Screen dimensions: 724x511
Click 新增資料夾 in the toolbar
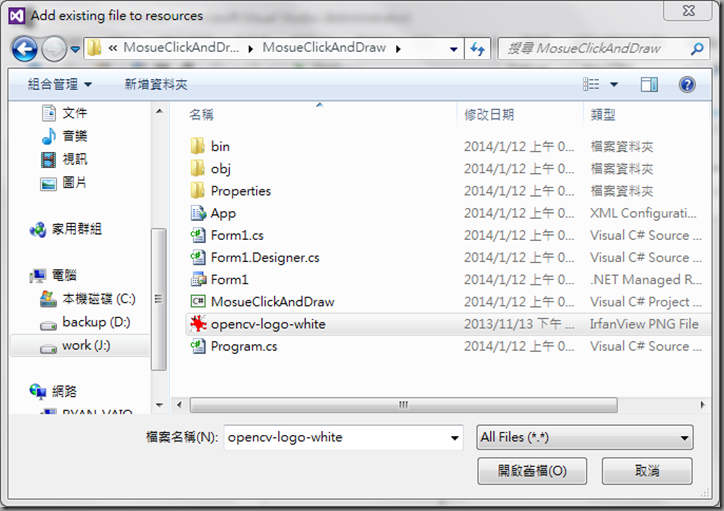156,84
